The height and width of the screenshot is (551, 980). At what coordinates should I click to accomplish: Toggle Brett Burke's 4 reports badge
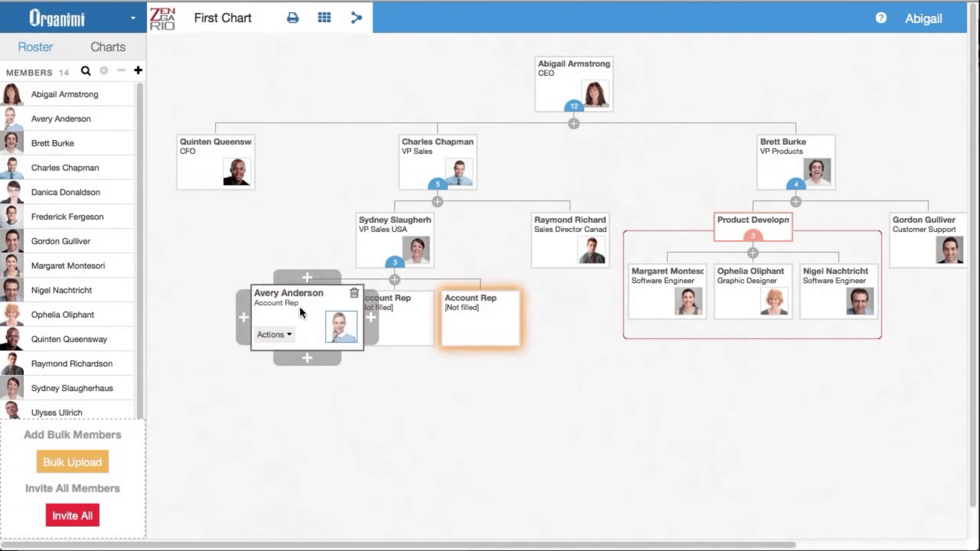(x=795, y=184)
